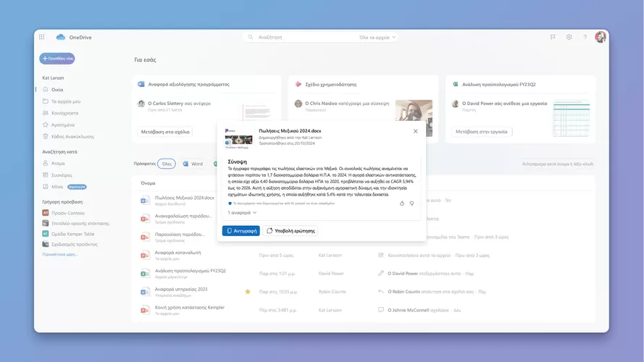Click the star on Αναφορά υπηρεσίας 2023

[x=248, y=292]
